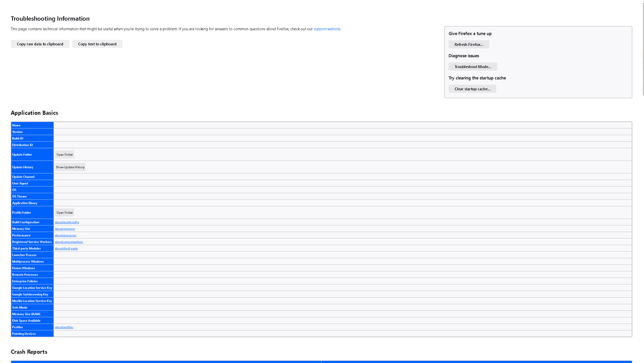Click the Application Basics heading
Screen dimensions: 644x363
(35, 113)
